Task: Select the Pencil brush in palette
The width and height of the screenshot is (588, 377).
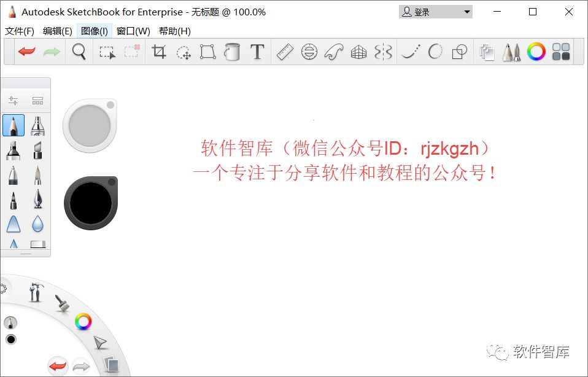Action: 14,125
